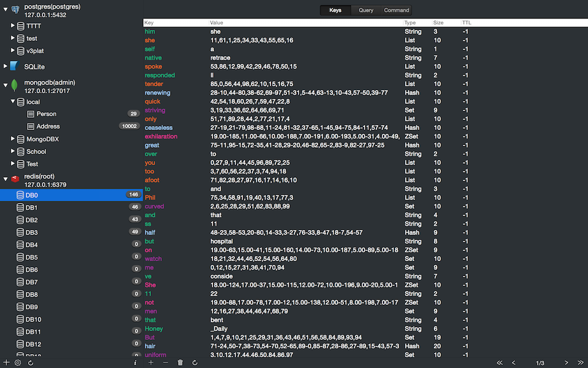
Task: Go to next page of keys
Action: (x=566, y=363)
